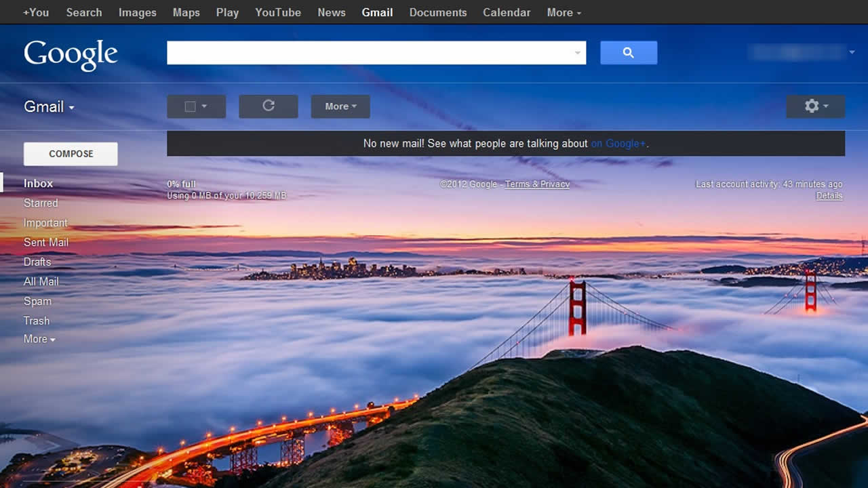
Task: Open Documents from the navigation bar
Action: (x=438, y=12)
